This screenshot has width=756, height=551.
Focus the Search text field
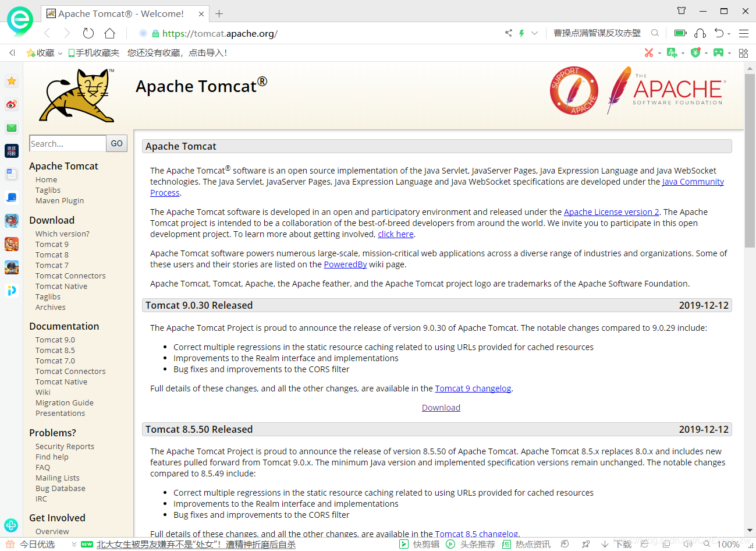68,143
